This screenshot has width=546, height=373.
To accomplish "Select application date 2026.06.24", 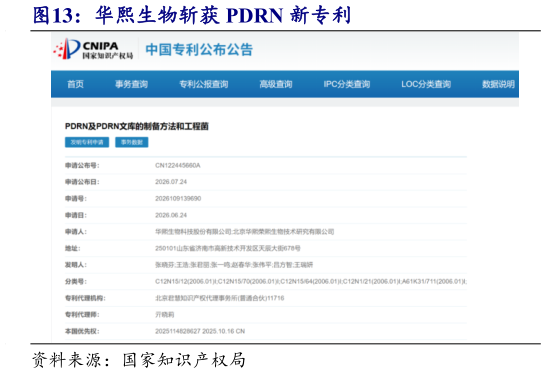I will 171,215.
